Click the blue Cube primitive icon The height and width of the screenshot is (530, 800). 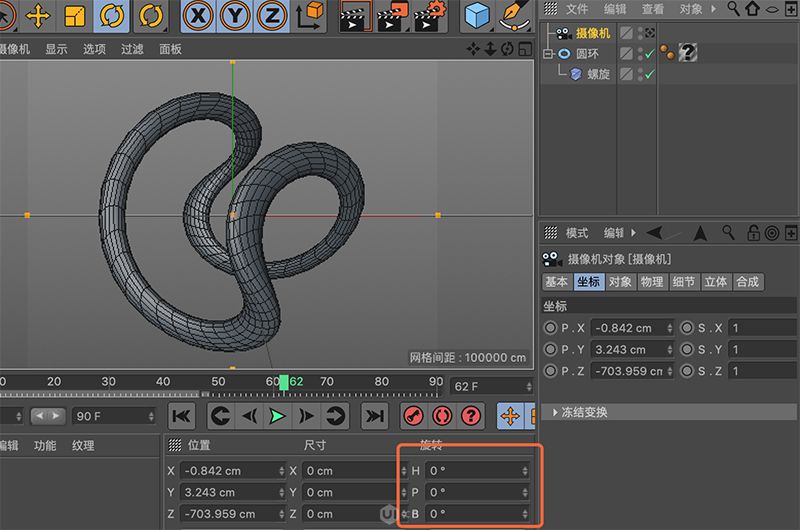(x=477, y=15)
